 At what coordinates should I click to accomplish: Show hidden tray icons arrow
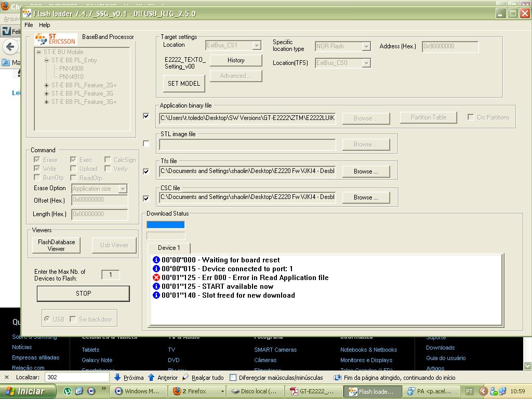(484, 392)
